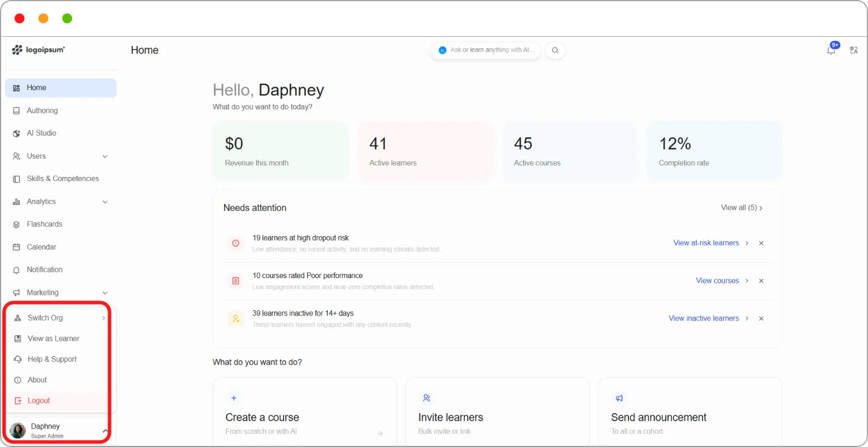Viewport: 868px width, 447px height.
Task: Open the Revenue this month card
Action: coord(281,151)
